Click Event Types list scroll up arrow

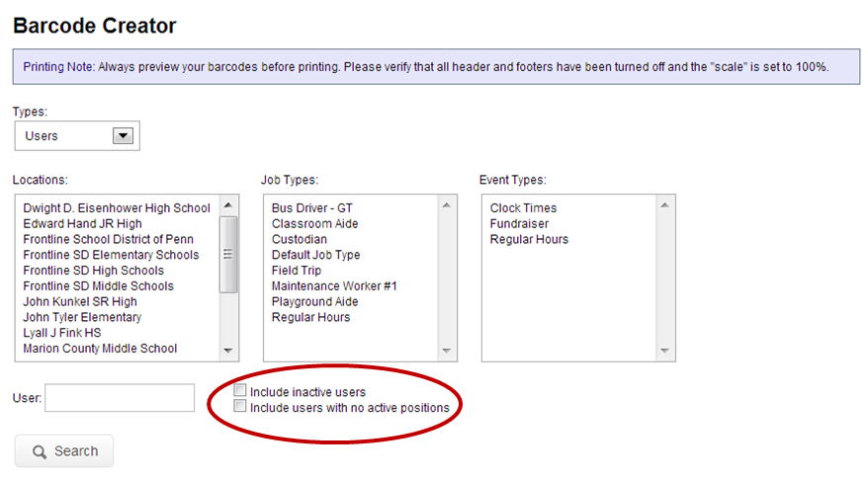[664, 205]
